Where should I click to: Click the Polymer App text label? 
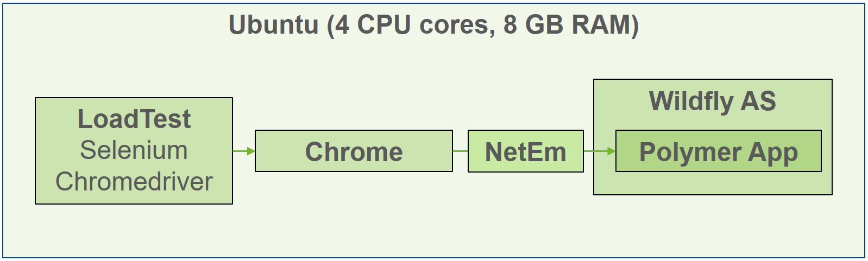click(718, 152)
